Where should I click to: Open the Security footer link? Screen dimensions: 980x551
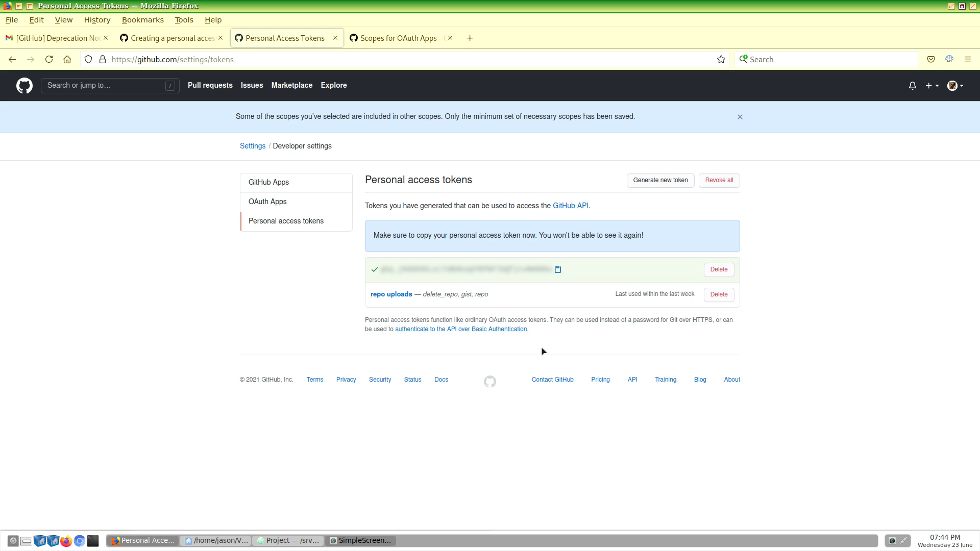point(380,380)
